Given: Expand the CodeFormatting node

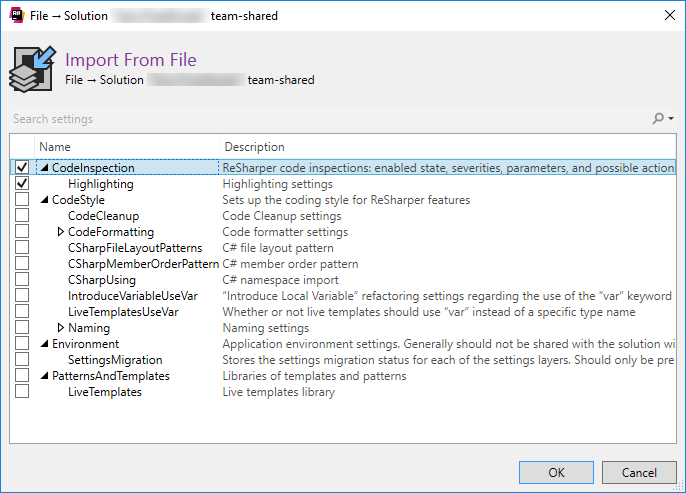Looking at the screenshot, I should tap(60, 231).
